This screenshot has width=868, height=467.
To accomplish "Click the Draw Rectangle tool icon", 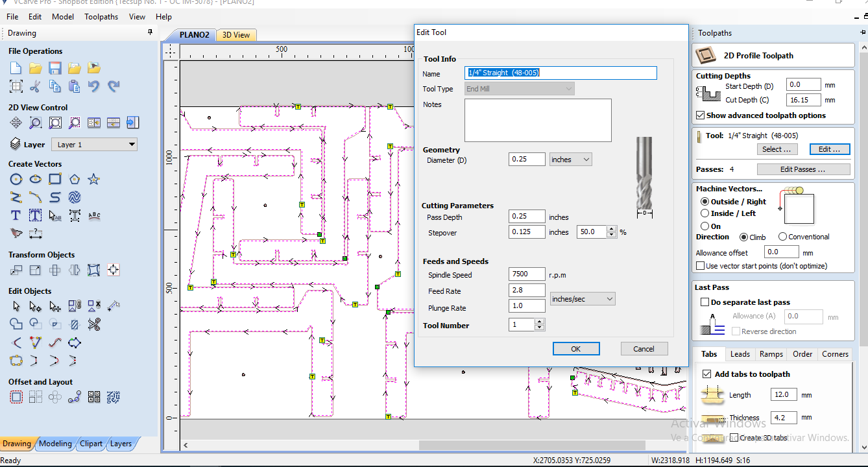I will 55,179.
